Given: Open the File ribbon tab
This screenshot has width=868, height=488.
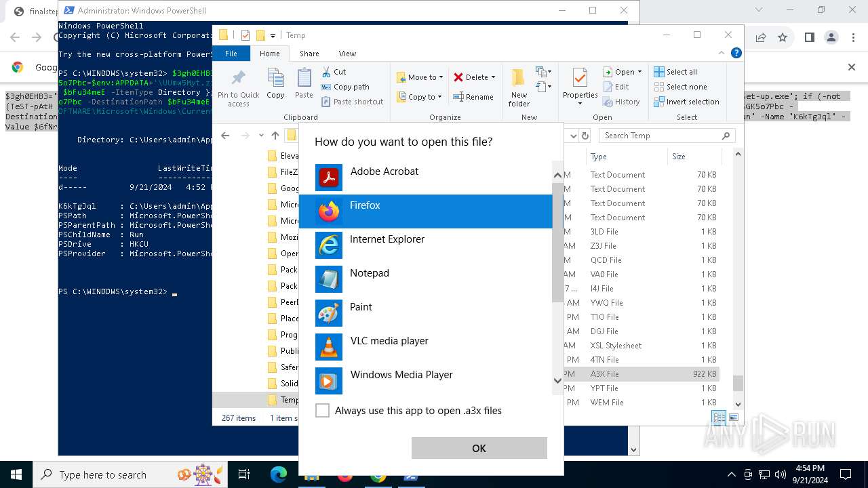Looking at the screenshot, I should pyautogui.click(x=231, y=54).
